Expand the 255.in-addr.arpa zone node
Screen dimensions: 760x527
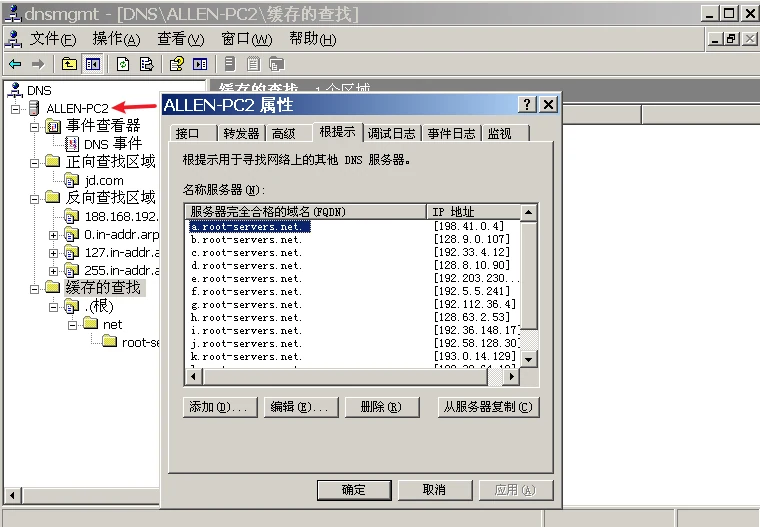(x=53, y=271)
